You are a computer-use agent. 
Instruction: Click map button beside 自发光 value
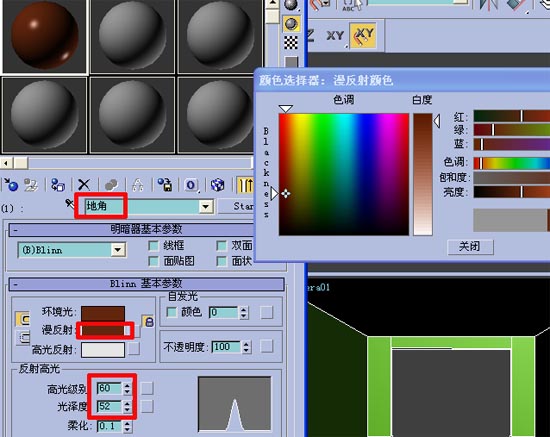pyautogui.click(x=267, y=312)
